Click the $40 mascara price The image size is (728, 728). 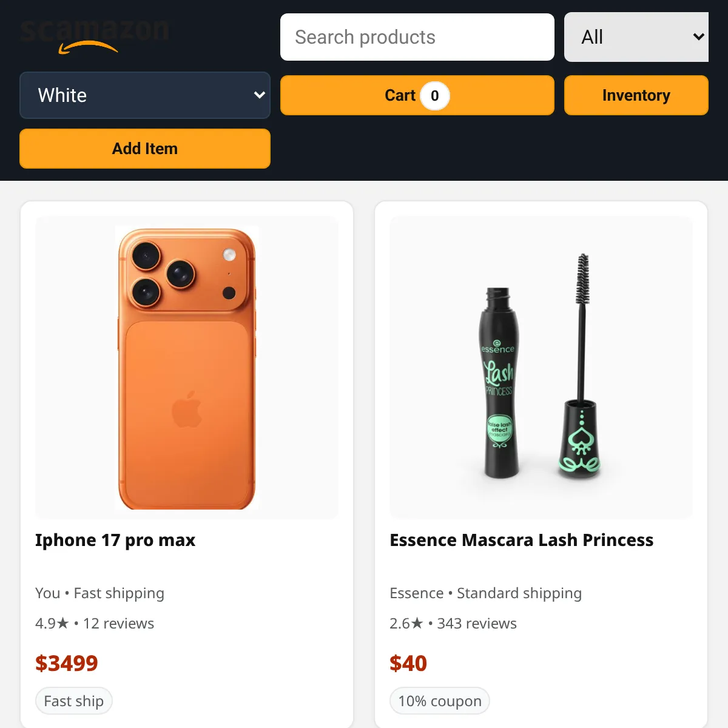pyautogui.click(x=408, y=663)
